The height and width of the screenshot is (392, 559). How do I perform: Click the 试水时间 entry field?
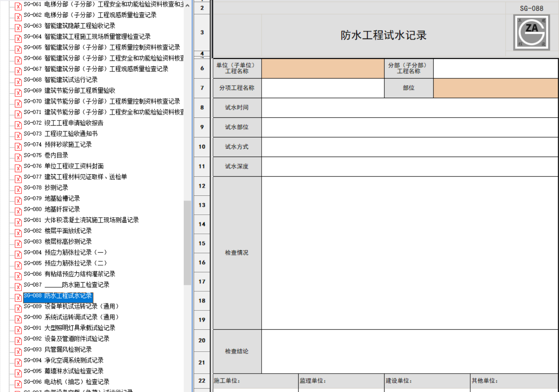click(x=409, y=108)
